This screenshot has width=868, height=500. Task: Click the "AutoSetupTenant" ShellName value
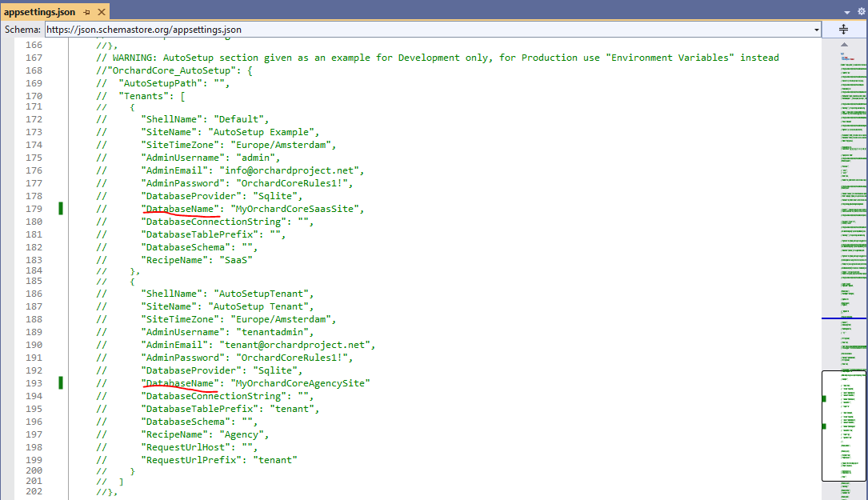262,294
